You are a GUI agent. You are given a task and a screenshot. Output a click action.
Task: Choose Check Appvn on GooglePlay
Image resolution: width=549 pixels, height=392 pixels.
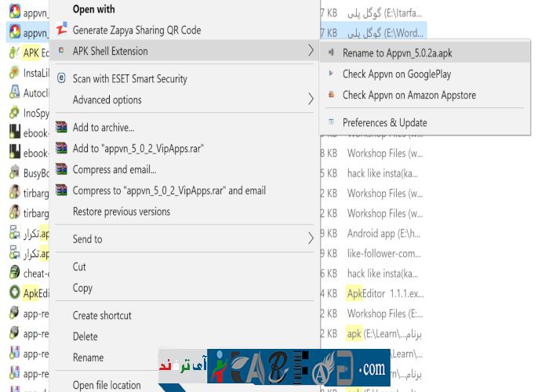tap(396, 74)
